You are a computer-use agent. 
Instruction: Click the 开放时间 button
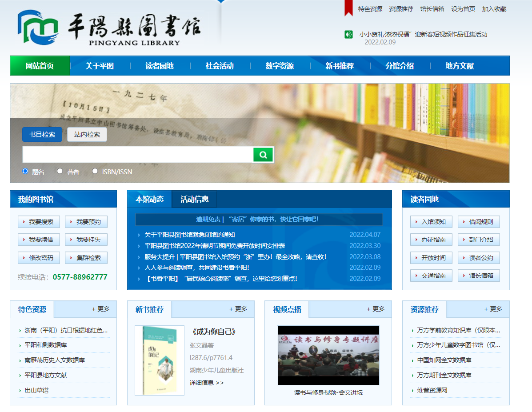[x=431, y=258]
